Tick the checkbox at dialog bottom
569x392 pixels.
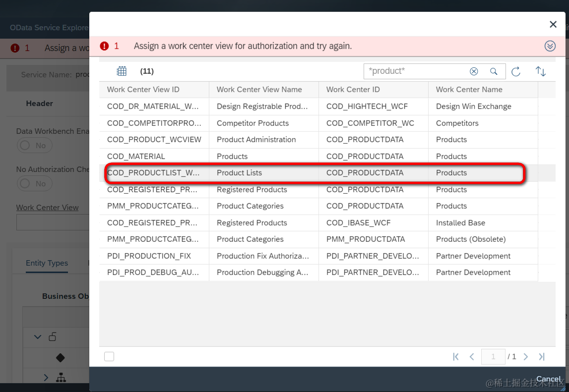tap(109, 356)
